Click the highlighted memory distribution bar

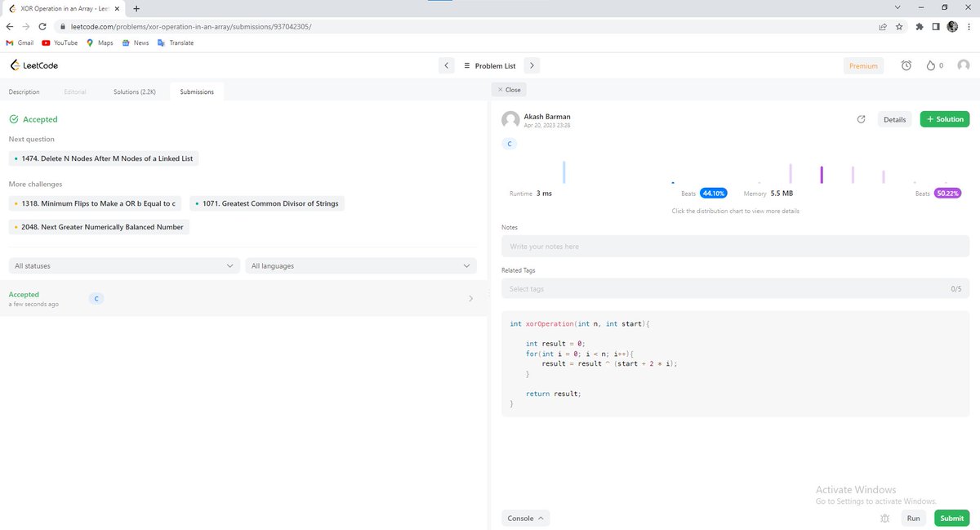tap(822, 175)
